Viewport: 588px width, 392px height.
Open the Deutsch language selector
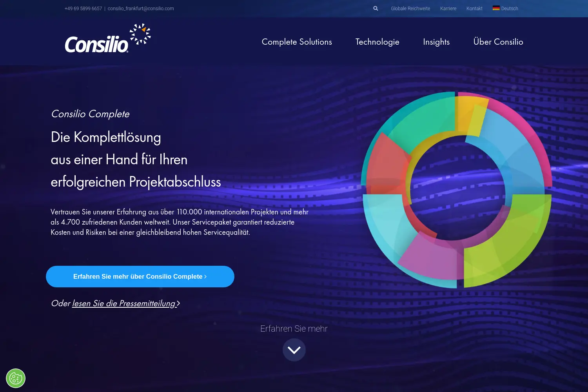(x=505, y=8)
